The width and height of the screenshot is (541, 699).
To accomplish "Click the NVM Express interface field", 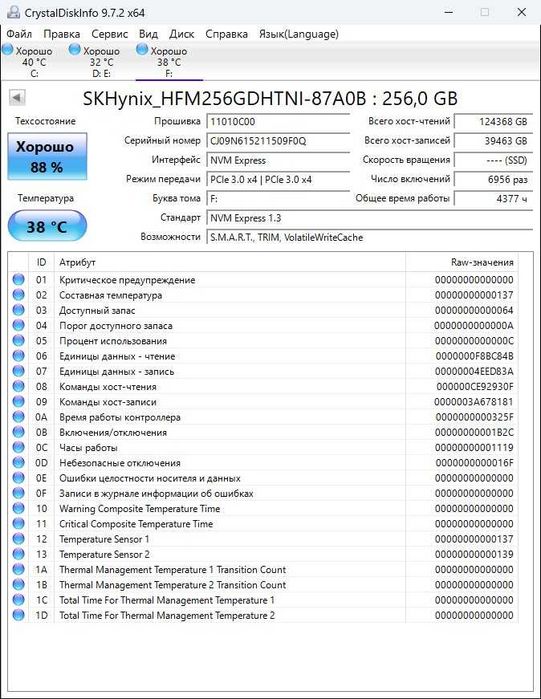I will pyautogui.click(x=278, y=160).
